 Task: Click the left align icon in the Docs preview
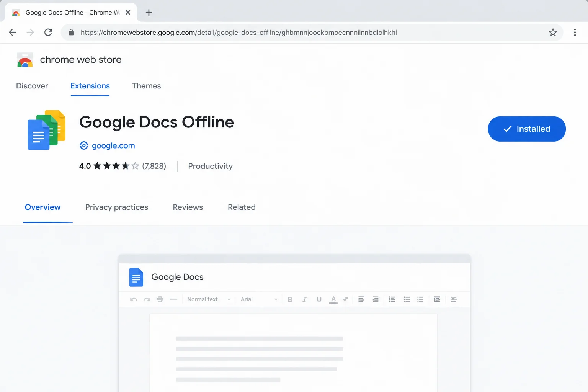tap(361, 299)
